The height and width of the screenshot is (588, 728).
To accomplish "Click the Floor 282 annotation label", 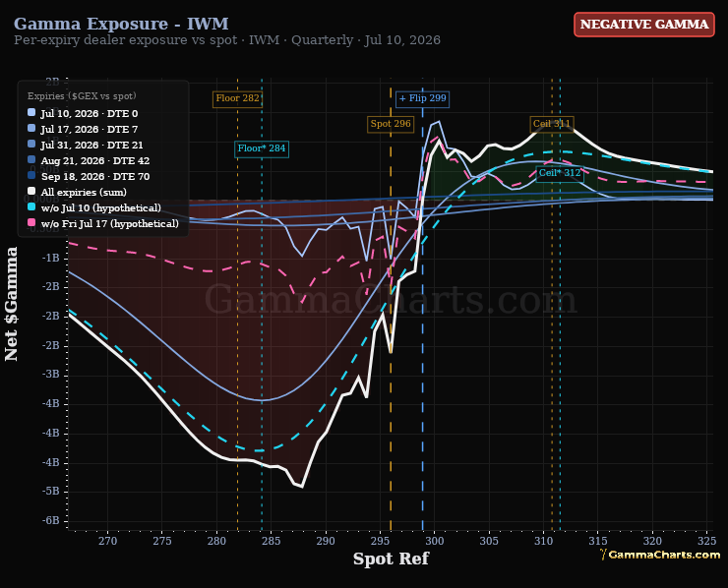I will [237, 98].
